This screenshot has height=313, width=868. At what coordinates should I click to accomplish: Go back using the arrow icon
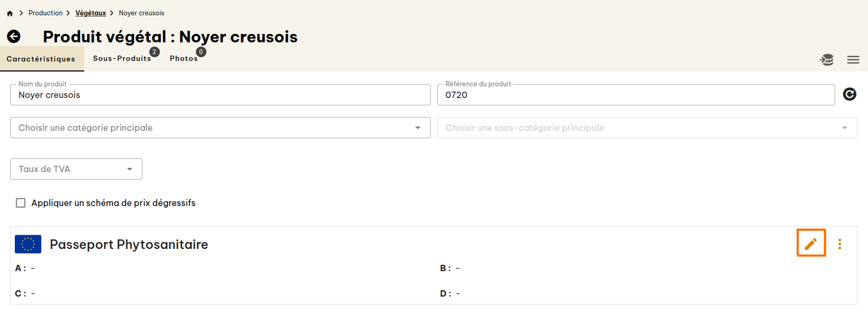(x=14, y=37)
